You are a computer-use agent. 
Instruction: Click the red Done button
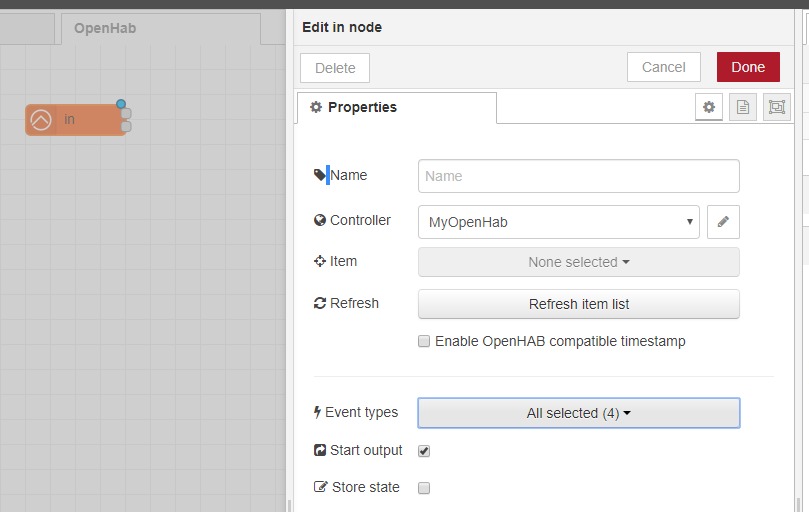(x=748, y=67)
